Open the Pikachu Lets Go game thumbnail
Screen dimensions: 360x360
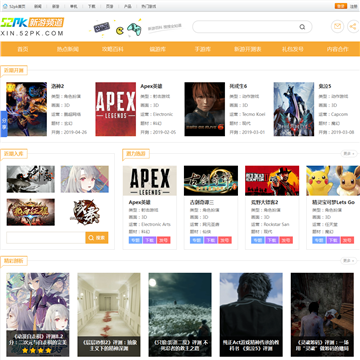tap(333, 180)
